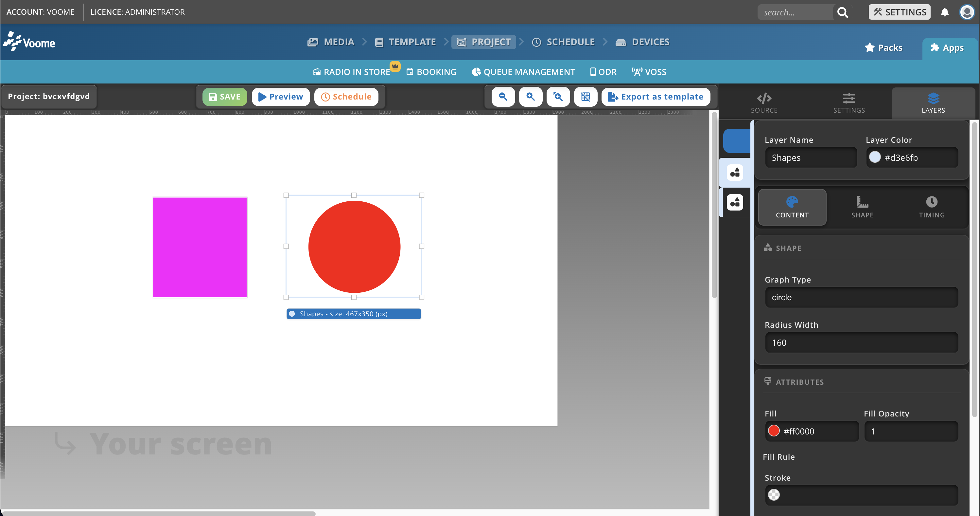Screen dimensions: 980x516
Task: Open the BOOKING app
Action: pyautogui.click(x=431, y=72)
